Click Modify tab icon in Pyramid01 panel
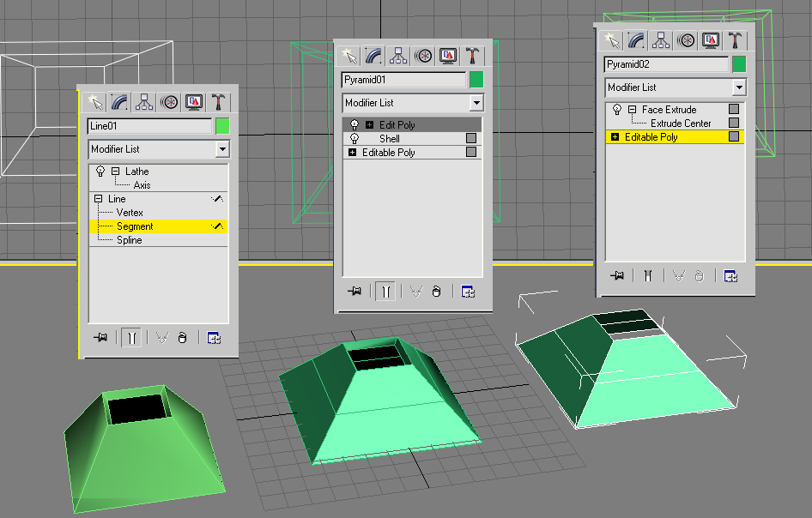The height and width of the screenshot is (518, 812). click(x=373, y=56)
